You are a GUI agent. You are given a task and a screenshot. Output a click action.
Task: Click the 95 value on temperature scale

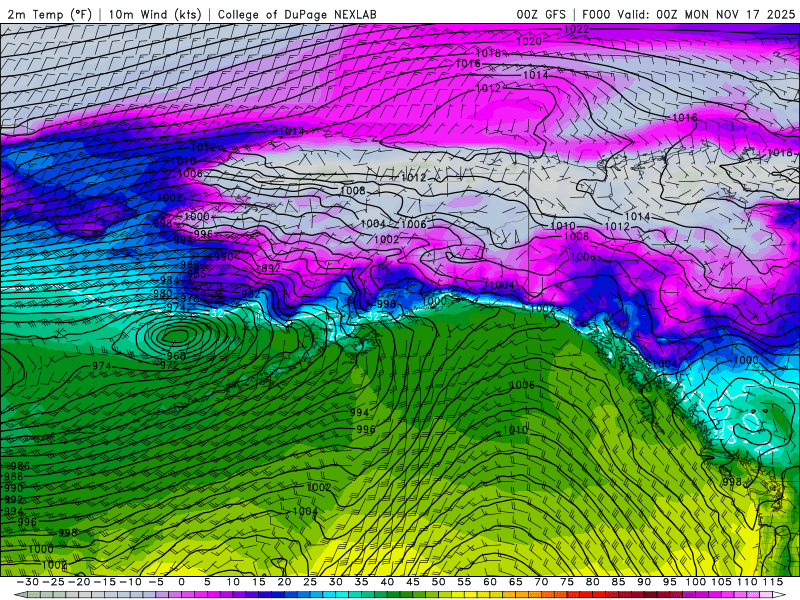coord(669,582)
